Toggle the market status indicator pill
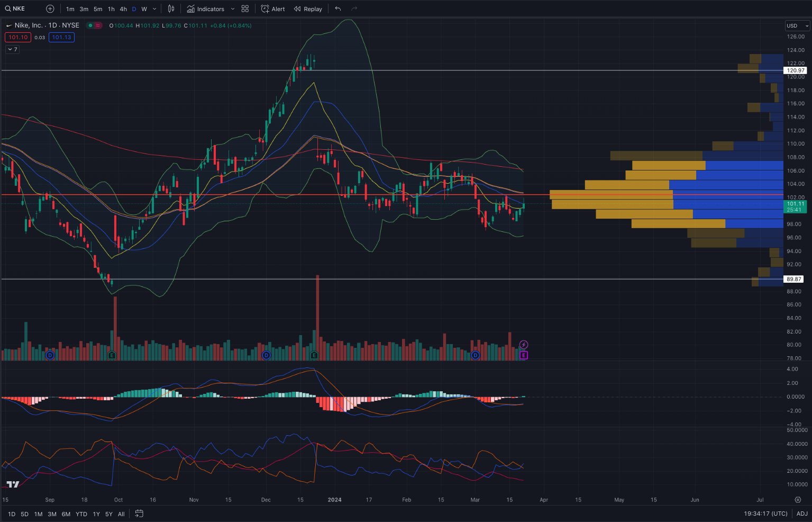812x522 pixels. point(94,25)
